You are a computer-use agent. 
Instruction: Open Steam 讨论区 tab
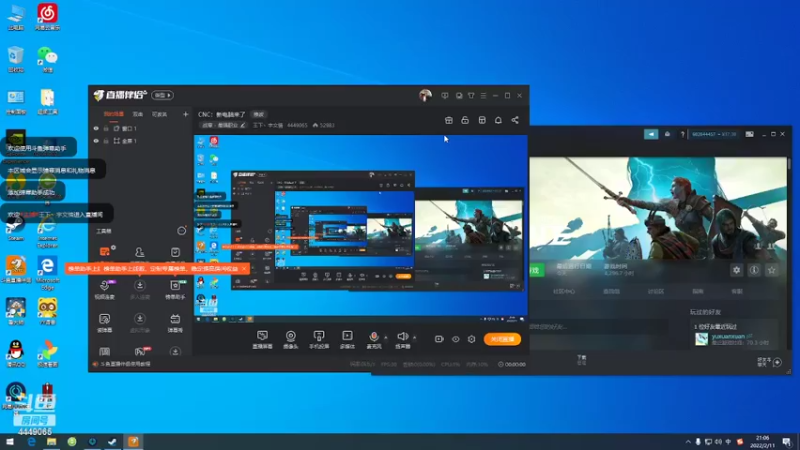[x=656, y=291]
